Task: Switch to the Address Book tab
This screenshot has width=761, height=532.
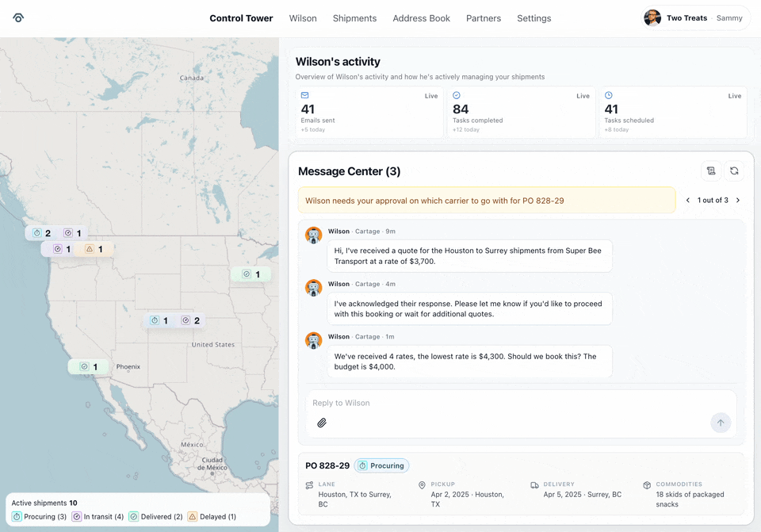Action: click(x=421, y=18)
